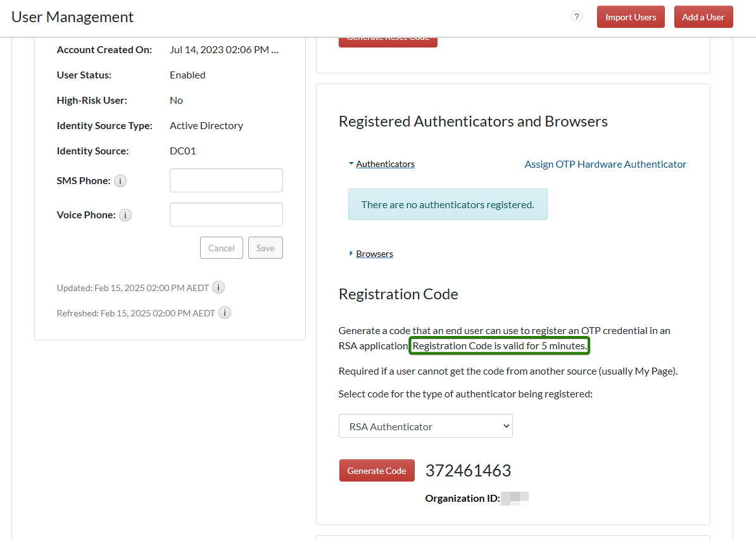
Task: Open Assign OTP Hardware Authenticator link
Action: click(605, 164)
